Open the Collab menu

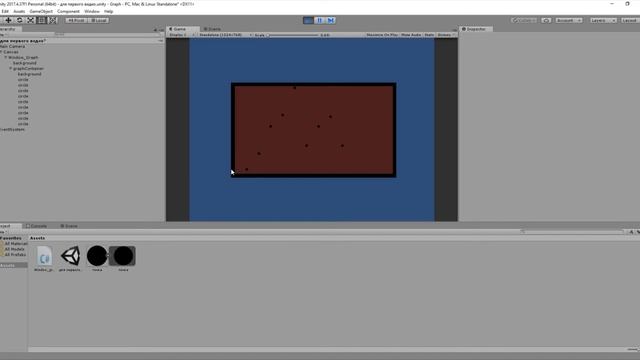pyautogui.click(x=524, y=20)
